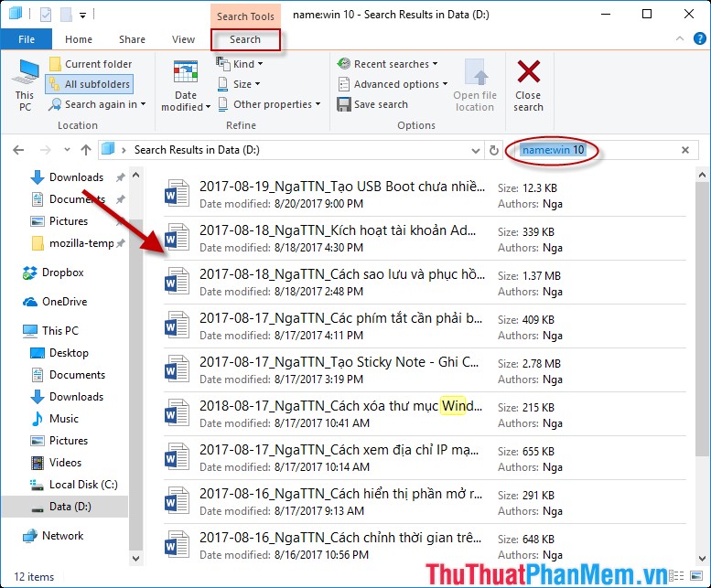Screen dimensions: 711x588
Task: Open Advanced options dropdown
Action: (393, 84)
